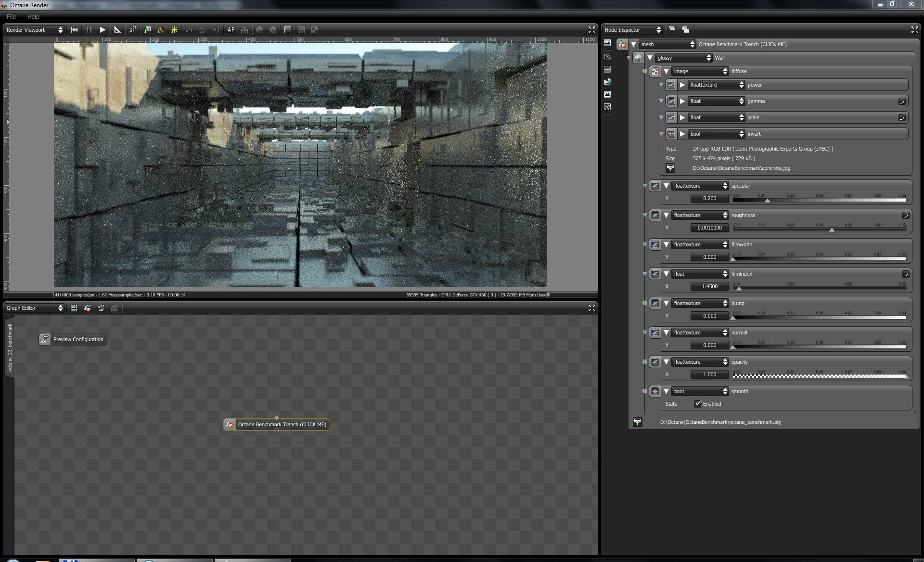924x562 pixels.
Task: Maximize the Render Viewport panel
Action: 591,30
